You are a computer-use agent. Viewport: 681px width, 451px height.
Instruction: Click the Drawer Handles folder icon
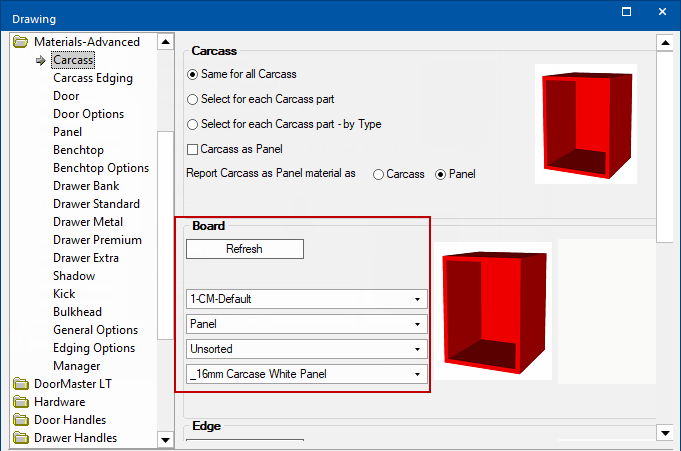20,438
